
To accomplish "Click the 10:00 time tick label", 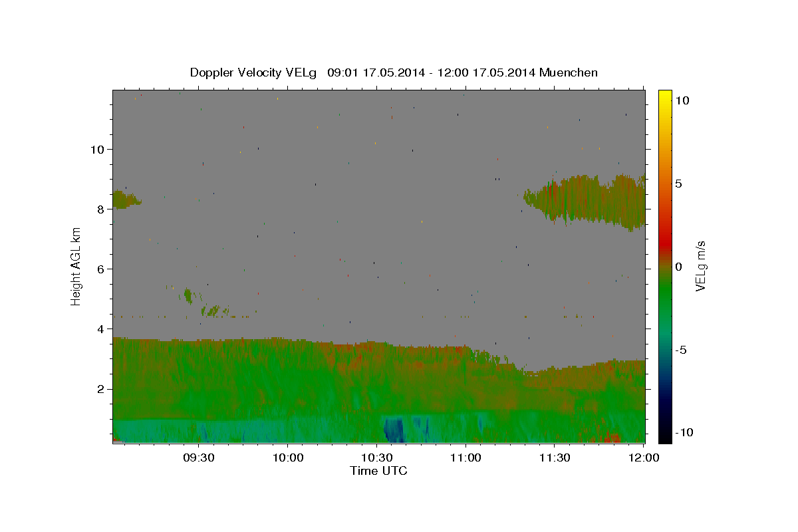I will point(288,458).
